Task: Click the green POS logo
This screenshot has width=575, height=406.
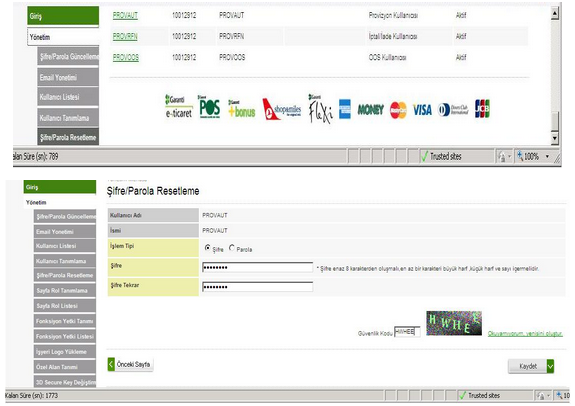Action: [209, 107]
